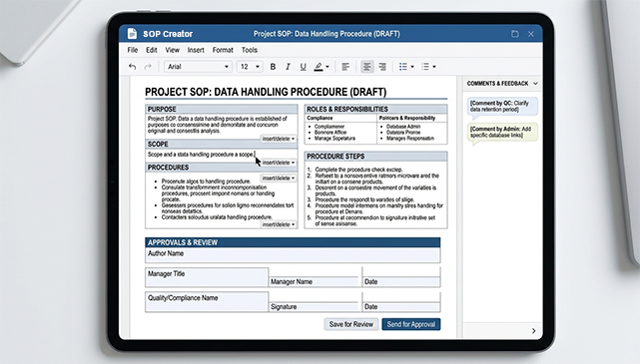Click into the Signature field
Viewport: 640px width, 364px height.
coord(314,306)
